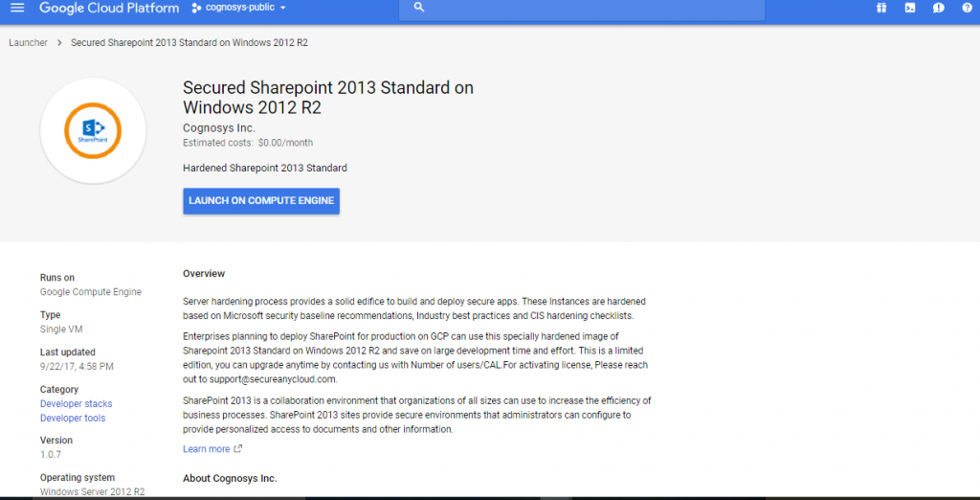Click Launch on Compute Engine button
Image resolution: width=980 pixels, height=500 pixels.
pos(261,201)
